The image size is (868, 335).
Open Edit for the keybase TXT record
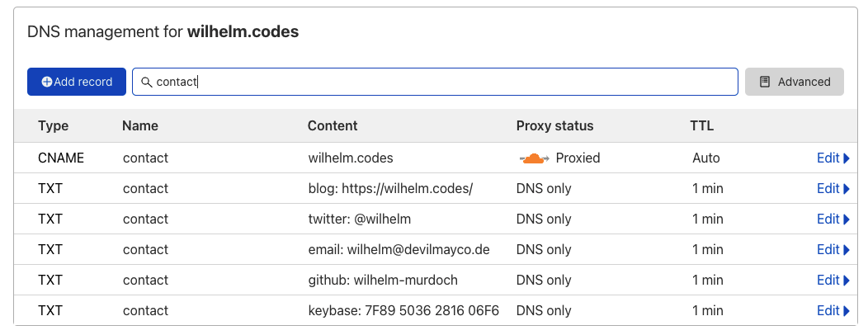[833, 311]
